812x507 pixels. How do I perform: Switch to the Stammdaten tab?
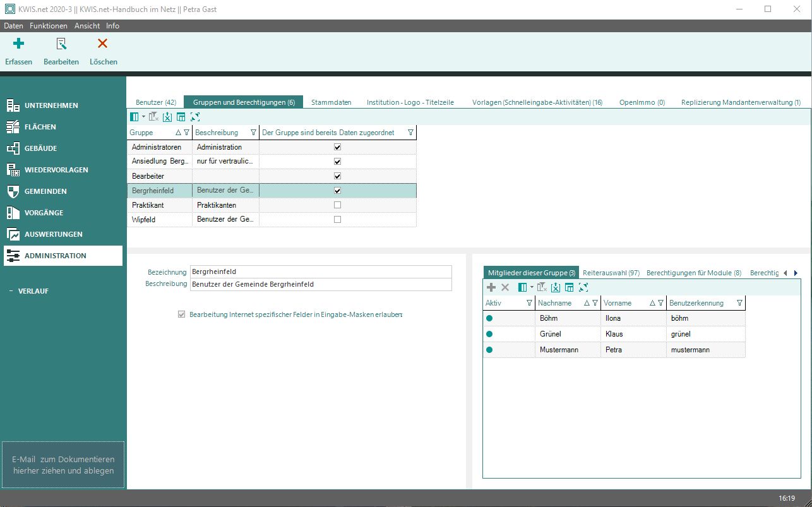[331, 102]
